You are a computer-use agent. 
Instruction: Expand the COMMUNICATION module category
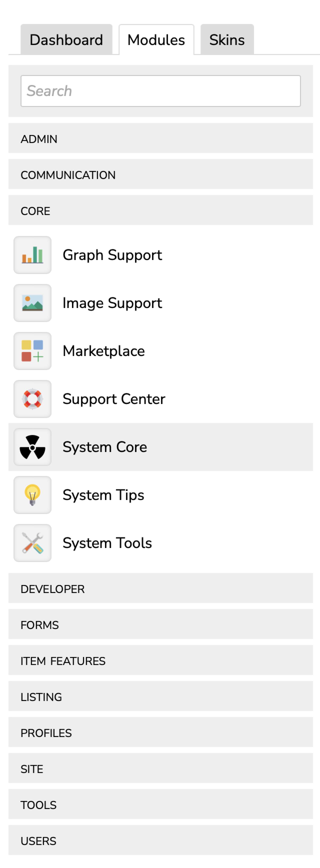(x=160, y=174)
